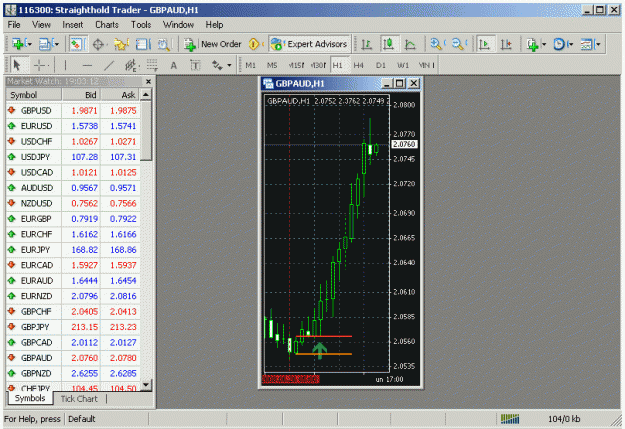This screenshot has height=429, width=625.
Task: Toggle the Chart Shift icon
Action: (x=506, y=44)
